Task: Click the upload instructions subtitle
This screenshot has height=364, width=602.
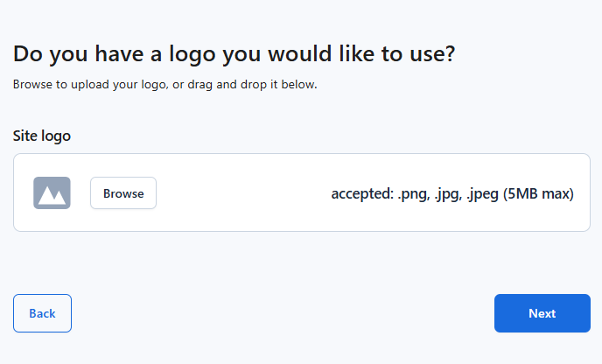Action: coord(164,85)
